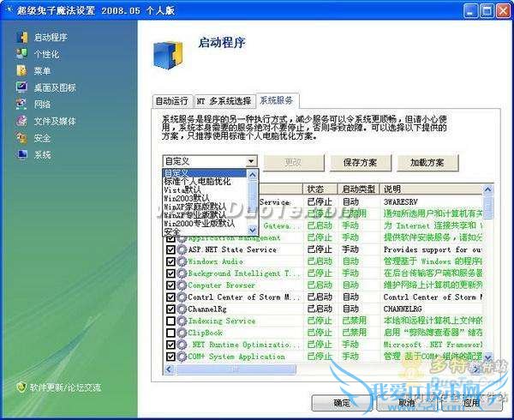Click gear icon of COM+ System Application
The height and width of the screenshot is (420, 514).
pos(182,357)
